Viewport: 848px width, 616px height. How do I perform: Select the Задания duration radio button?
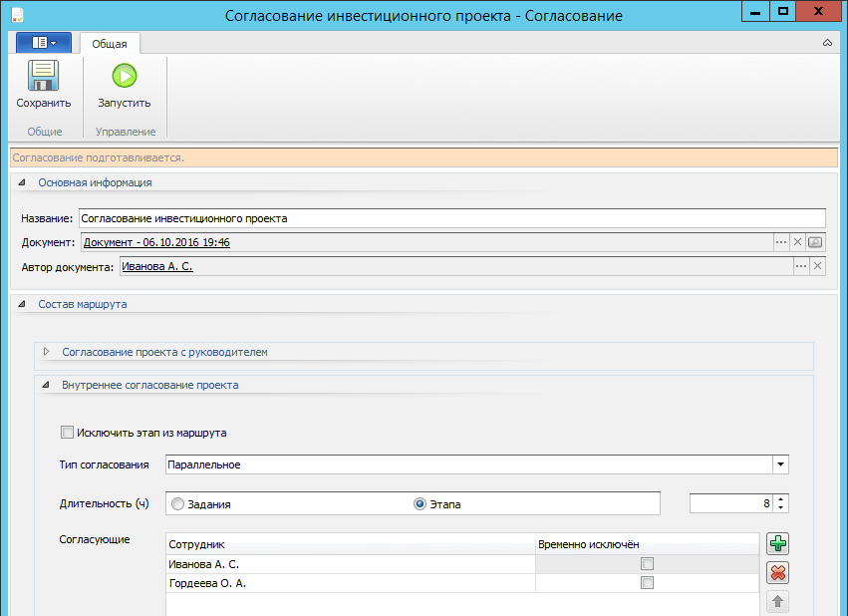click(x=178, y=504)
